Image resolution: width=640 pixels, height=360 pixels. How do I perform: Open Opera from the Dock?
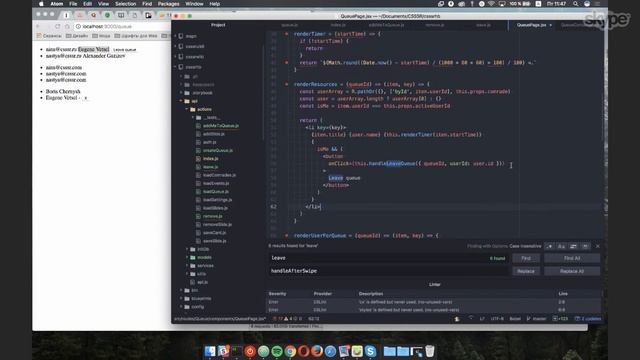click(304, 351)
